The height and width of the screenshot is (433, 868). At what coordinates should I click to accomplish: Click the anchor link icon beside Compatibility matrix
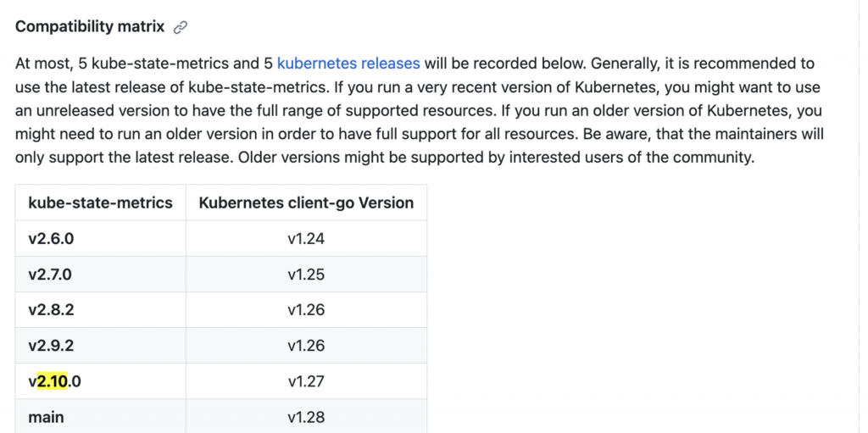[180, 27]
